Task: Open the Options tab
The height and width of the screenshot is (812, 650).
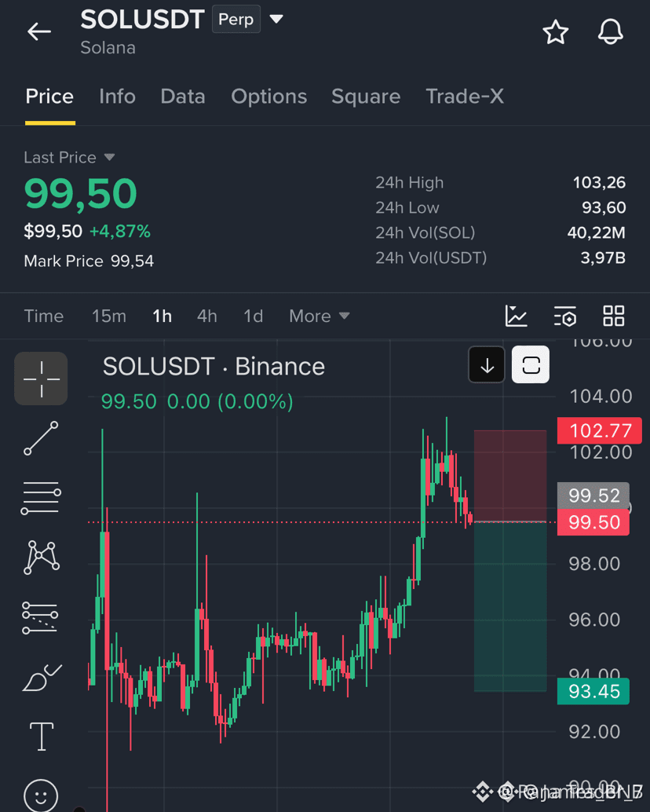Action: click(269, 97)
